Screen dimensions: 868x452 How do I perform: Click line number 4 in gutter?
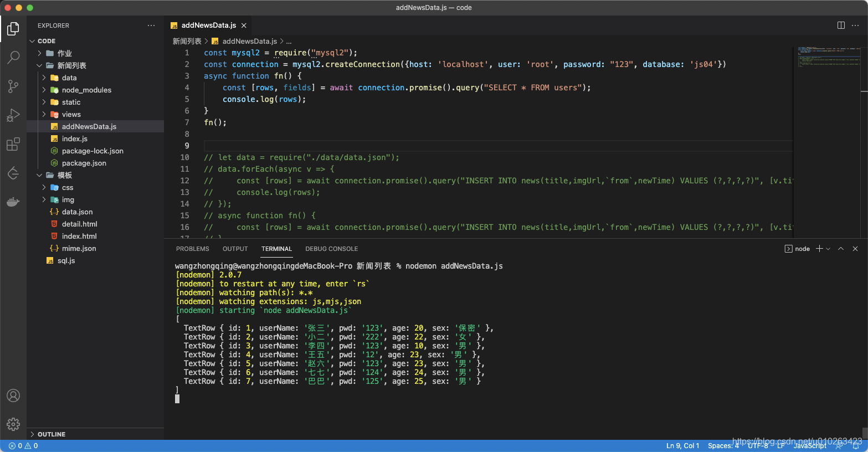pos(187,88)
